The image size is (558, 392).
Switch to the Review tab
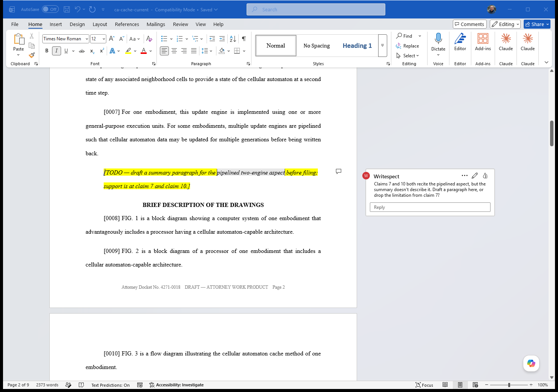(x=181, y=24)
